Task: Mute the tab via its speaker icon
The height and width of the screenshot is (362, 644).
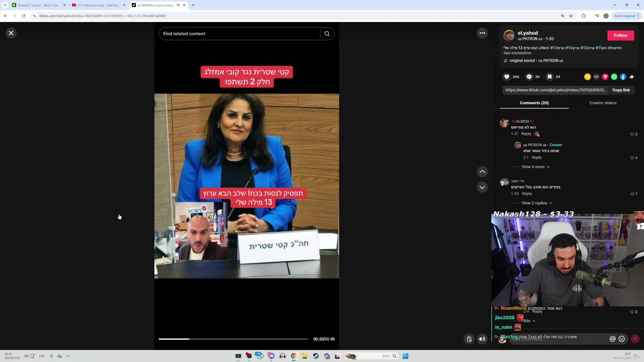Action: tap(178, 5)
